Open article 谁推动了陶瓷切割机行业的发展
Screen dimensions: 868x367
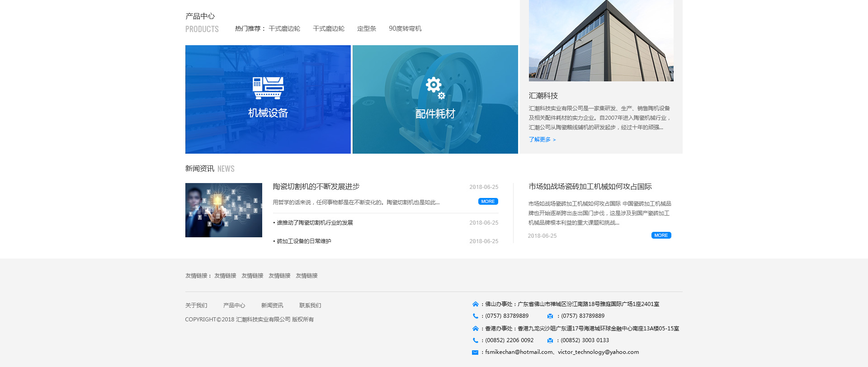tap(315, 223)
